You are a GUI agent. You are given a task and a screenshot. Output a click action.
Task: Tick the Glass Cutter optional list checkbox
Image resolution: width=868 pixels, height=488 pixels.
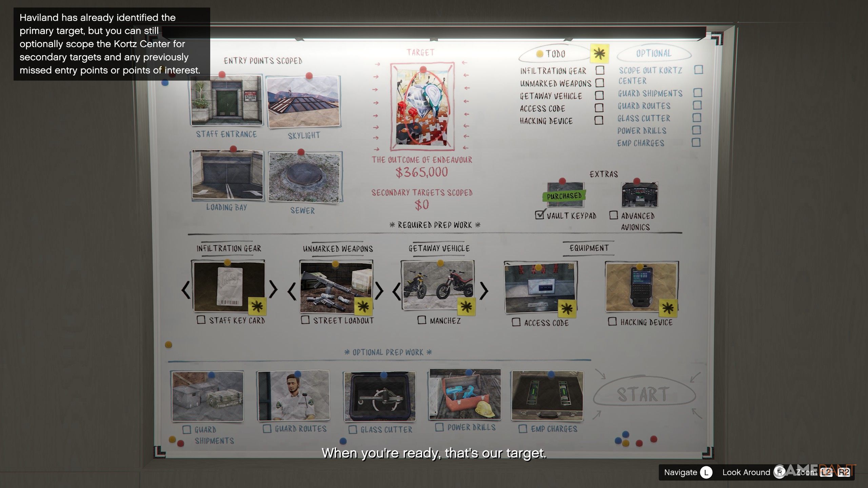point(697,118)
